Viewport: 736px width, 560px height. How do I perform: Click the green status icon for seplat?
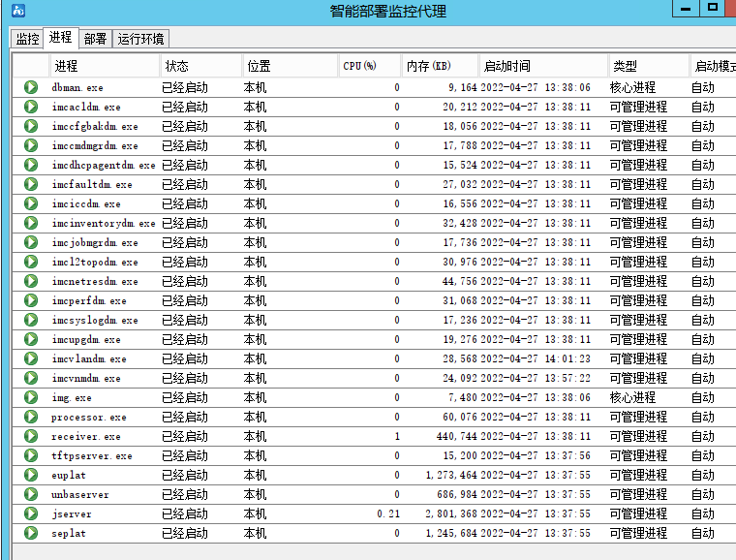[x=31, y=533]
